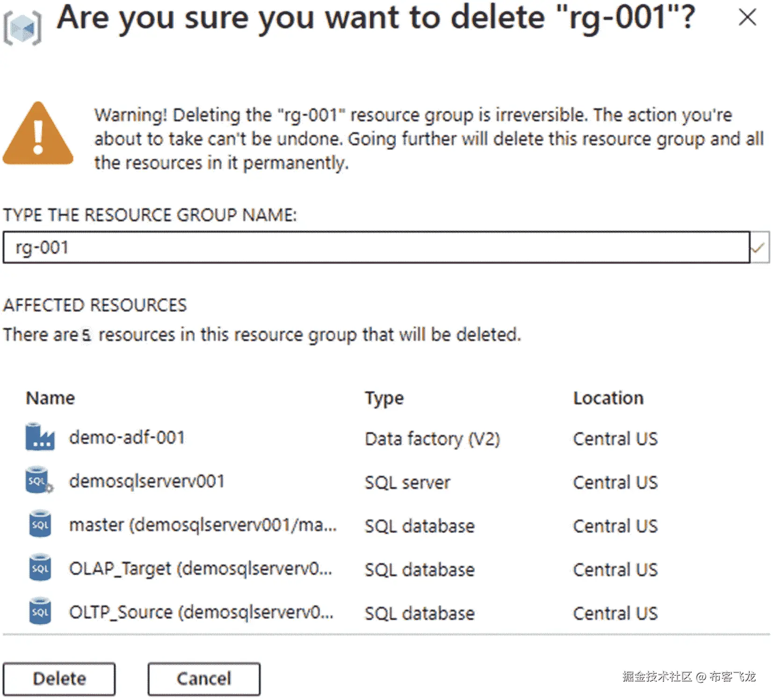Screen dimensions: 773x700
Task: Click the OLTP_Source database icon
Action: pos(40,612)
